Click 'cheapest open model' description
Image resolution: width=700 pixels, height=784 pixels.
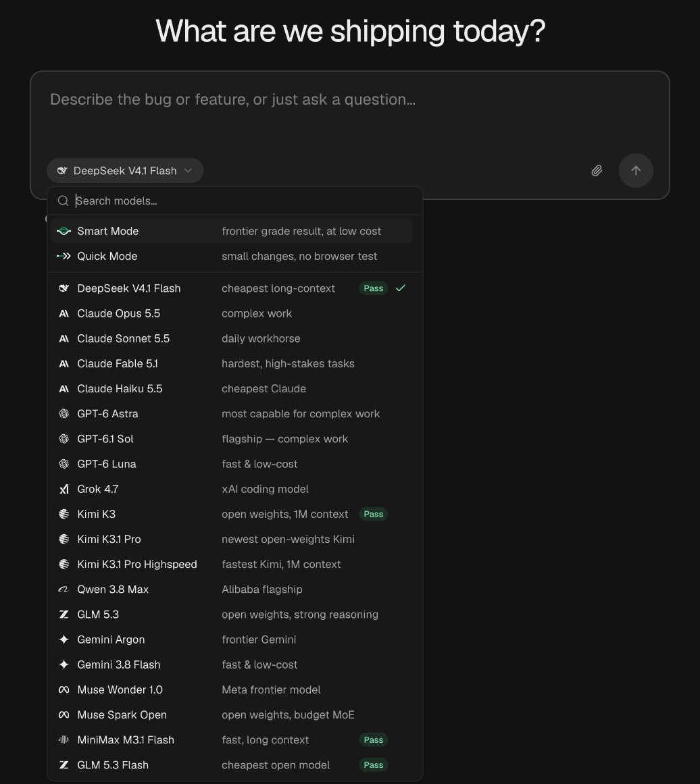coord(276,765)
